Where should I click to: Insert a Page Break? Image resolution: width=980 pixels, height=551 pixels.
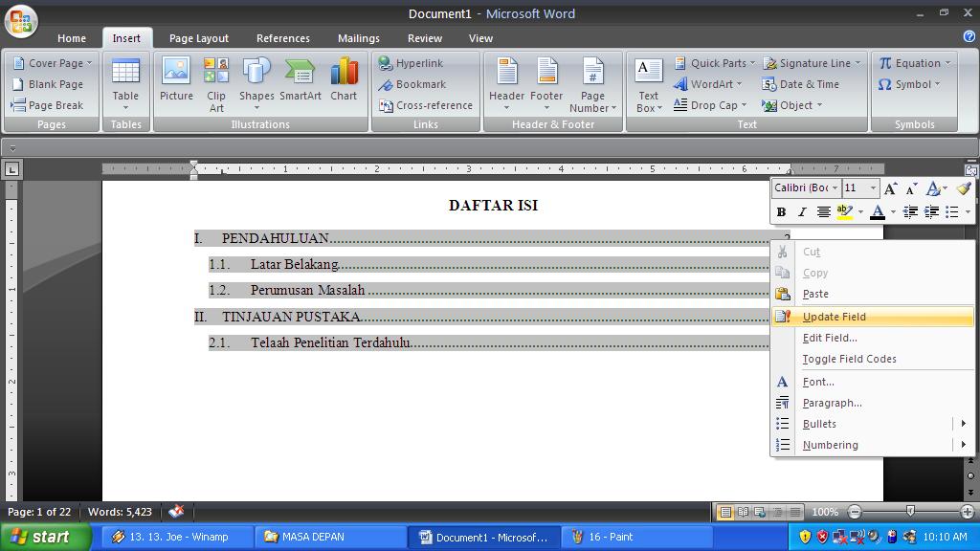pyautogui.click(x=48, y=105)
